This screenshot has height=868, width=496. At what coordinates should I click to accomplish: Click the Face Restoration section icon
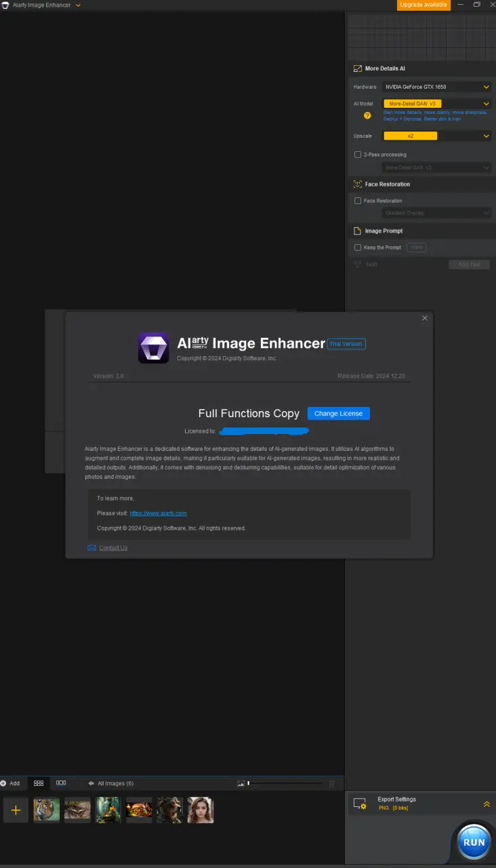pyautogui.click(x=358, y=184)
